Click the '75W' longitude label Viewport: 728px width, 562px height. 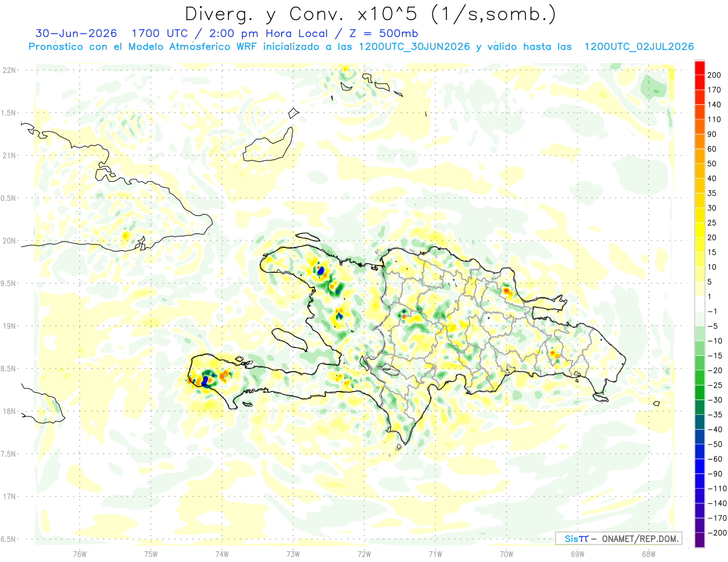pos(150,554)
